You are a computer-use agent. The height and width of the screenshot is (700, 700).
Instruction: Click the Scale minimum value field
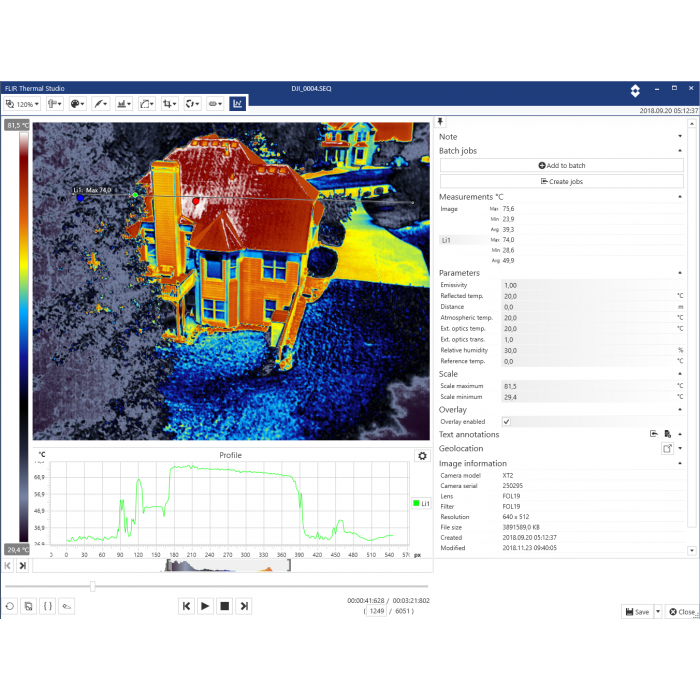589,397
